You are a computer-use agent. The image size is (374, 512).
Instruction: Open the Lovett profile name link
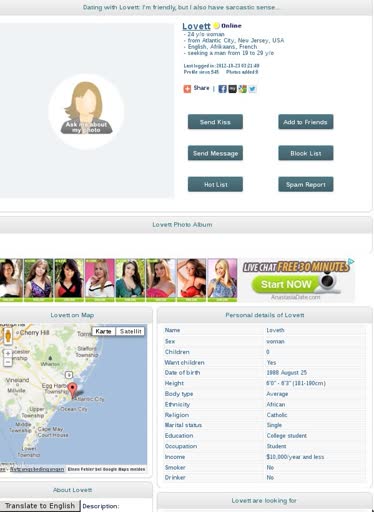coord(196,26)
